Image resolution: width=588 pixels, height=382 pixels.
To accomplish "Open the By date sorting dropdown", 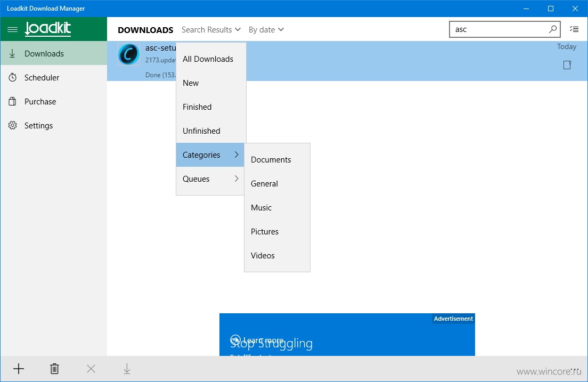I will pos(266,30).
